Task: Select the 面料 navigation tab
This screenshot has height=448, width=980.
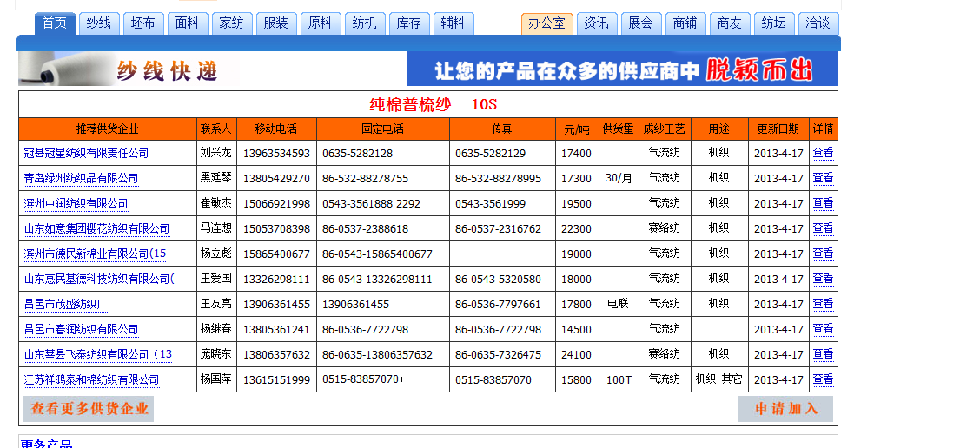Action: point(188,23)
